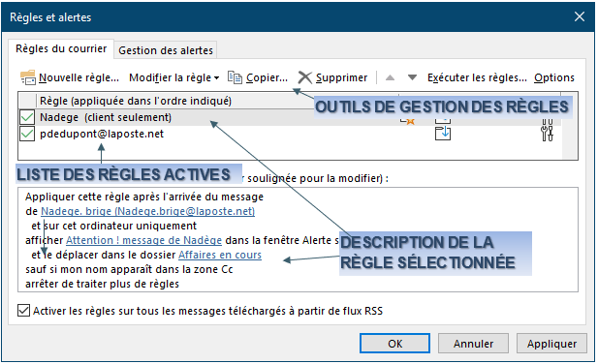Click the Supprimer X icon
The height and width of the screenshot is (364, 598).
(304, 77)
